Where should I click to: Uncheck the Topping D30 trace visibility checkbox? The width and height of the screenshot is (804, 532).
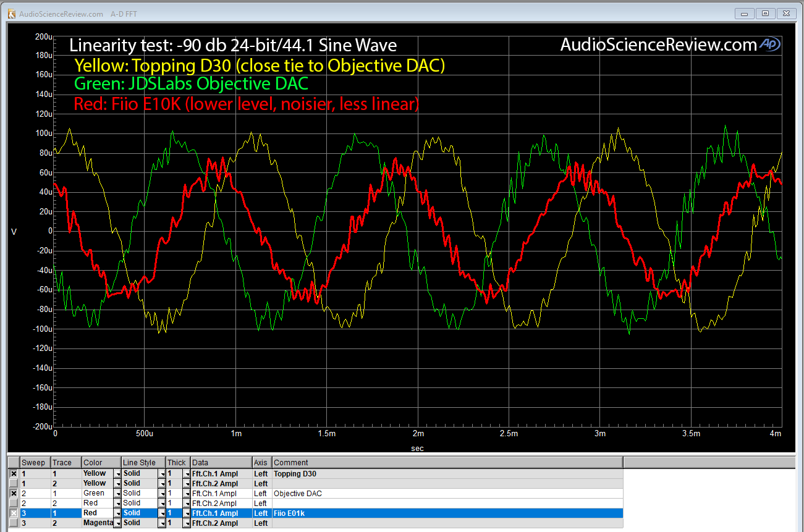click(x=14, y=473)
